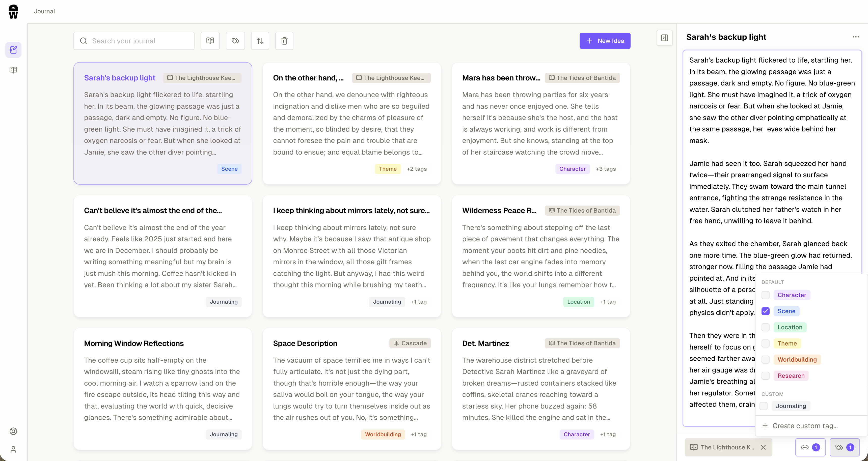Screen dimensions: 868x461
Task: Click Journaling tag on Morning Window card
Action: [x=224, y=435]
